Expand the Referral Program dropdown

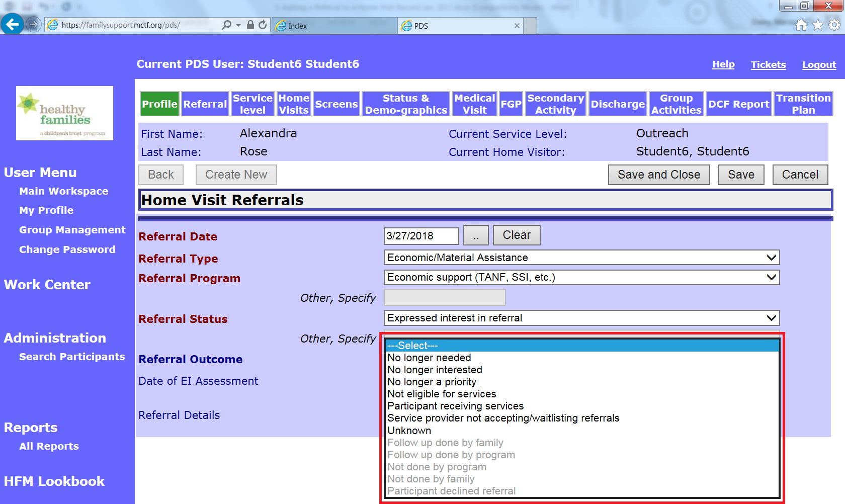point(582,277)
